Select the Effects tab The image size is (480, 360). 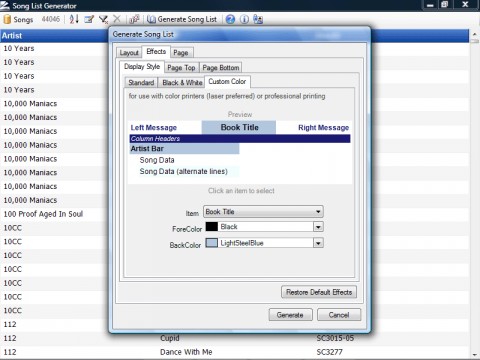point(156,52)
